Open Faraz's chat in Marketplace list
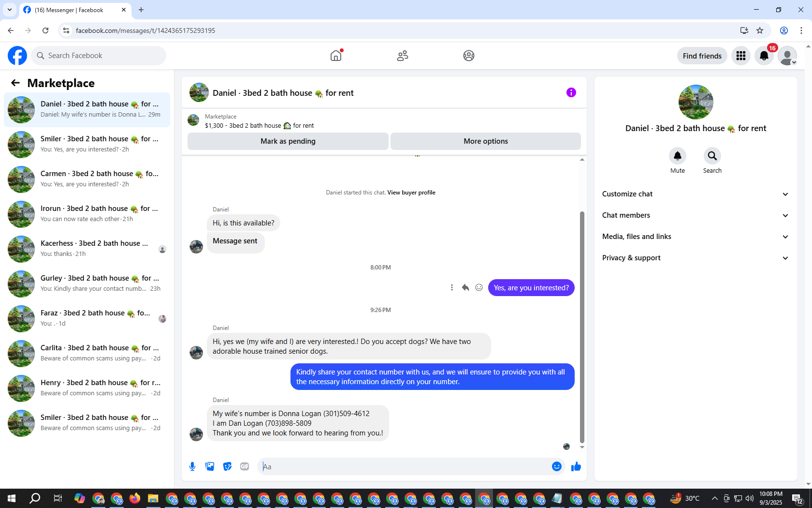 [87, 319]
